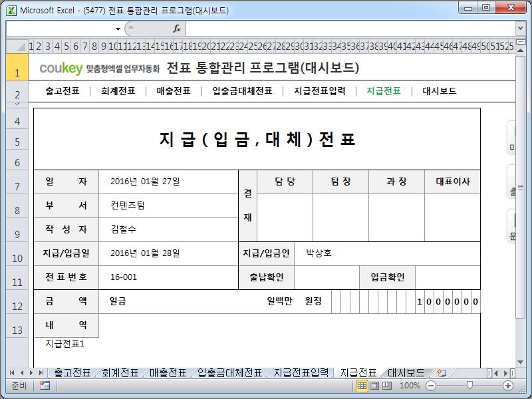The height and width of the screenshot is (399, 532).
Task: Select the 입금확인 label cell
Action: tap(388, 277)
